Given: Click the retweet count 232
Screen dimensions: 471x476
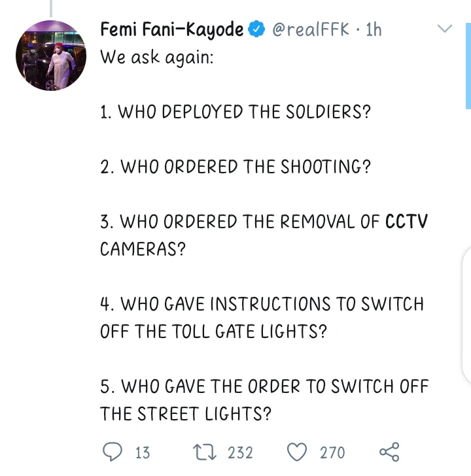Looking at the screenshot, I should coord(240,452).
